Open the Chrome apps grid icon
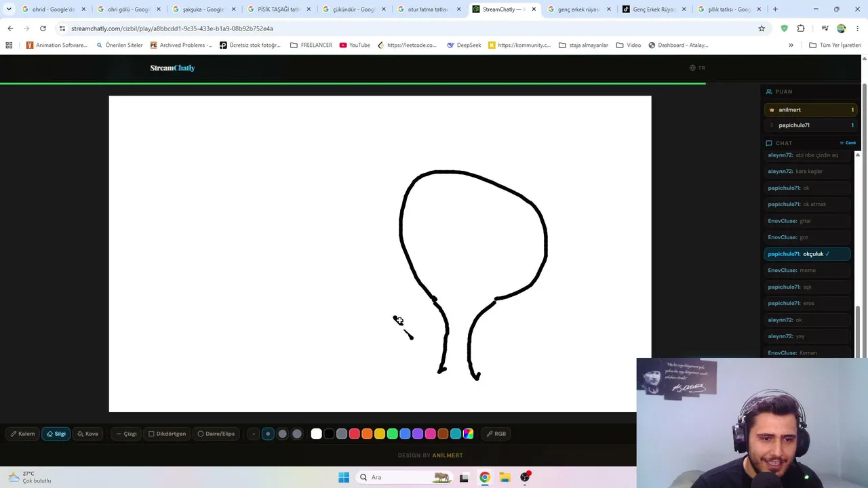The image size is (868, 488). tap(9, 45)
